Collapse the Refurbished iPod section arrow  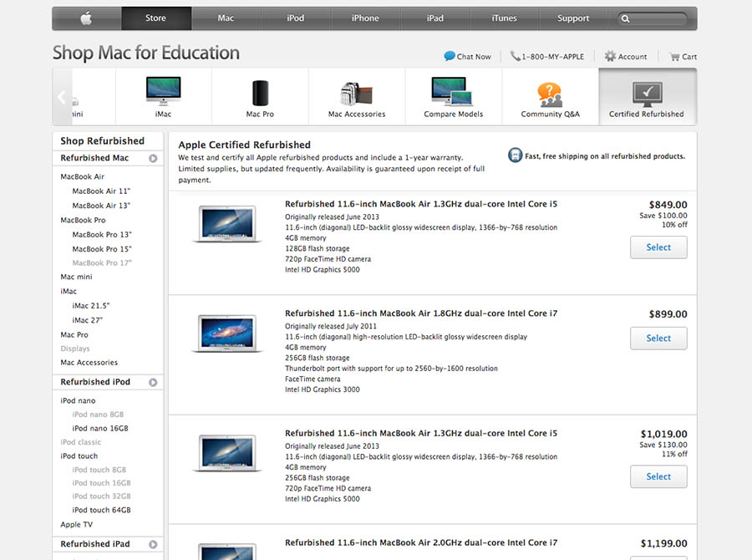pyautogui.click(x=153, y=383)
